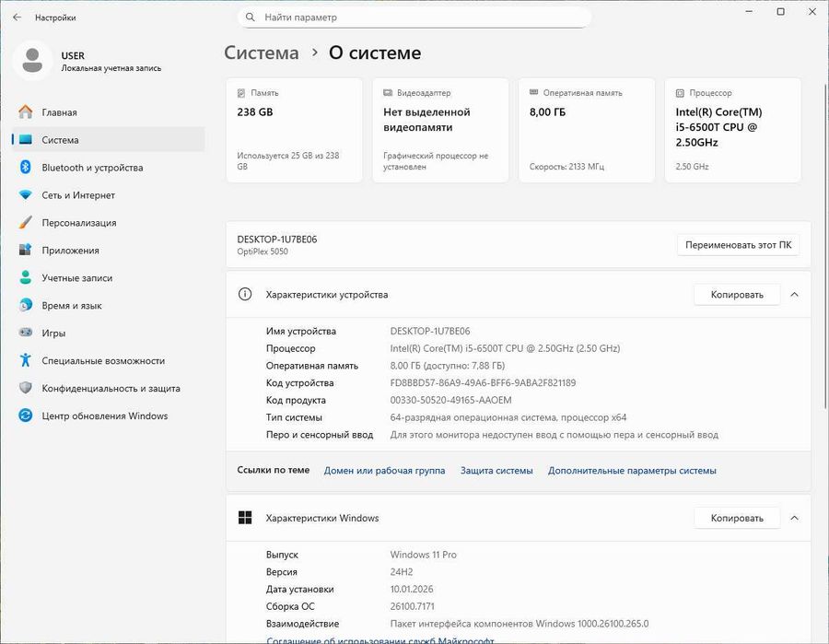Open Domain or workgroup link
This screenshot has height=644, width=829.
[x=384, y=471]
